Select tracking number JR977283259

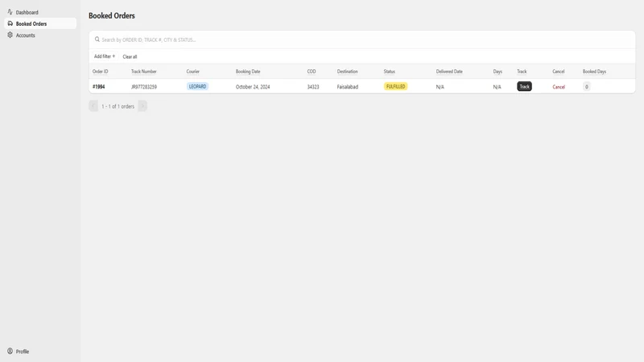[144, 87]
